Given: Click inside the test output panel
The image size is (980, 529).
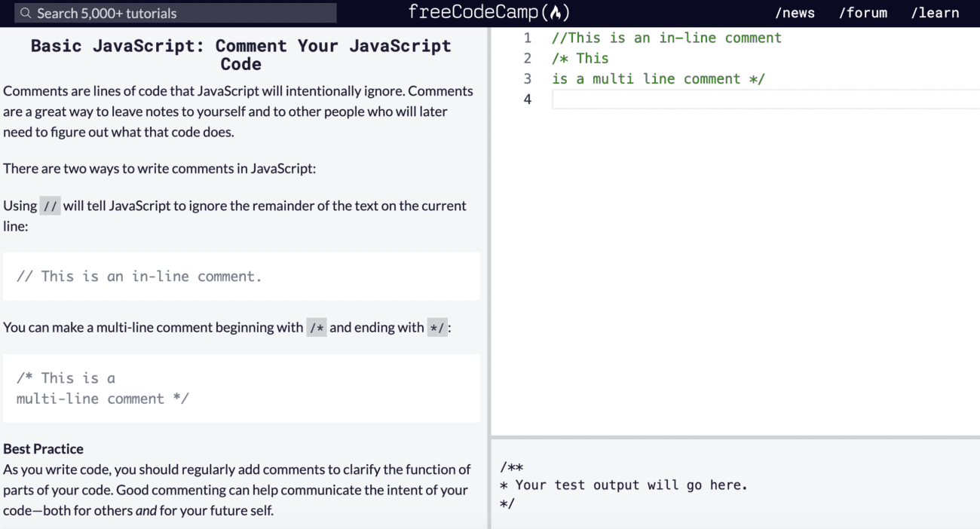Looking at the screenshot, I should click(x=623, y=485).
